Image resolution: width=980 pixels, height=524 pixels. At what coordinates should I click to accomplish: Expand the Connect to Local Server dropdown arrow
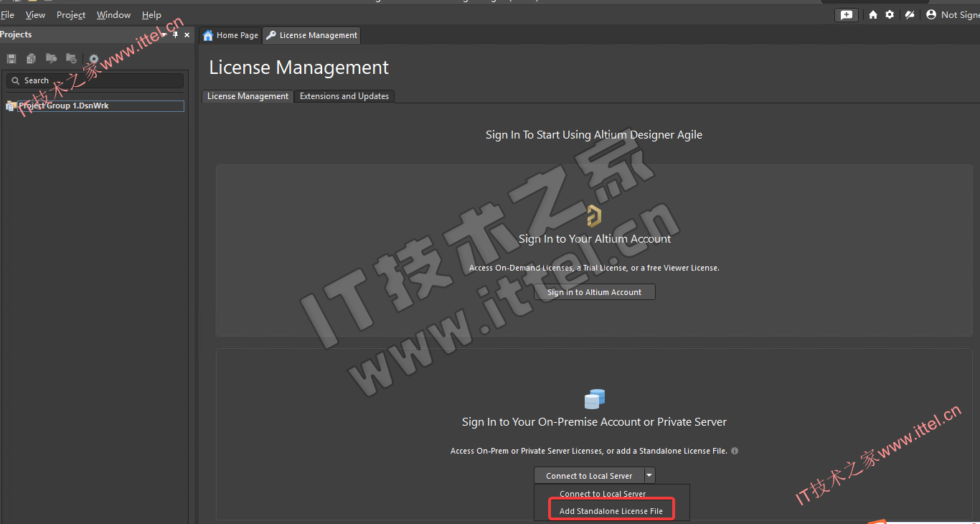point(649,475)
